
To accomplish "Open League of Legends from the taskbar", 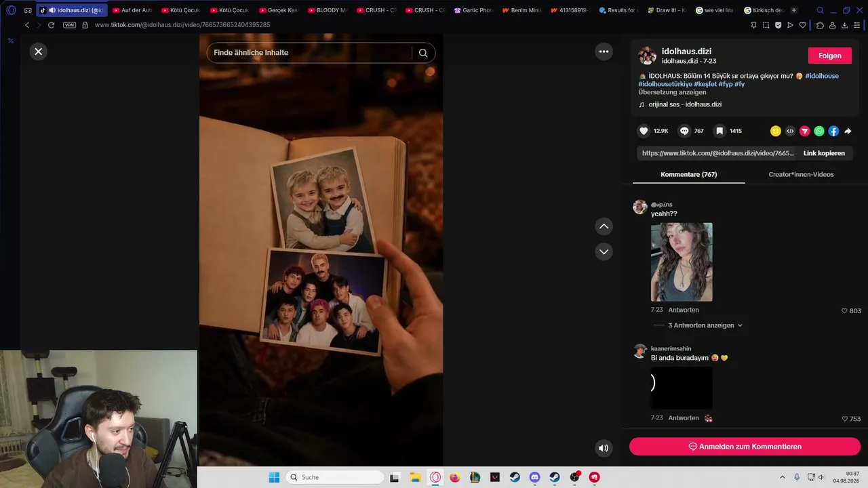I will [x=475, y=477].
